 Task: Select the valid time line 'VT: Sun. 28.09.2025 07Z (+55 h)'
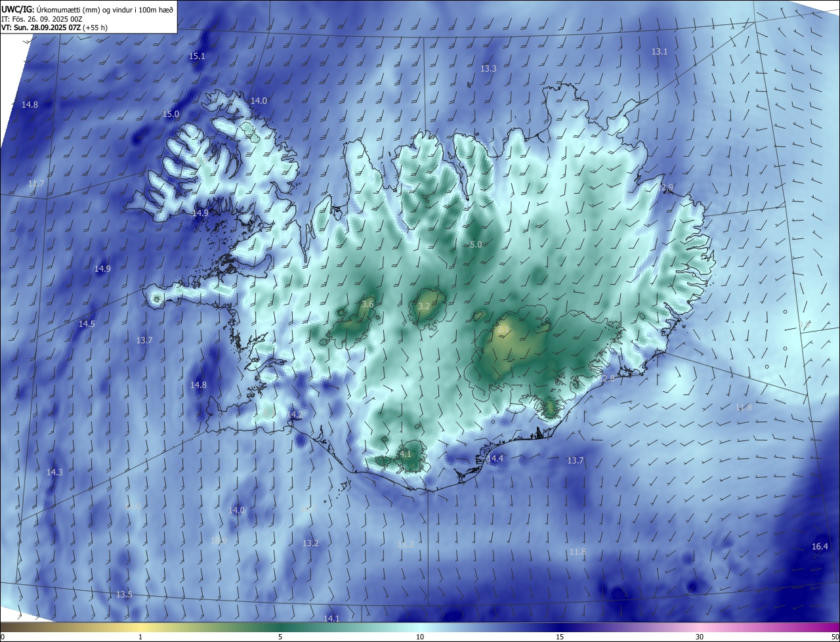click(54, 28)
